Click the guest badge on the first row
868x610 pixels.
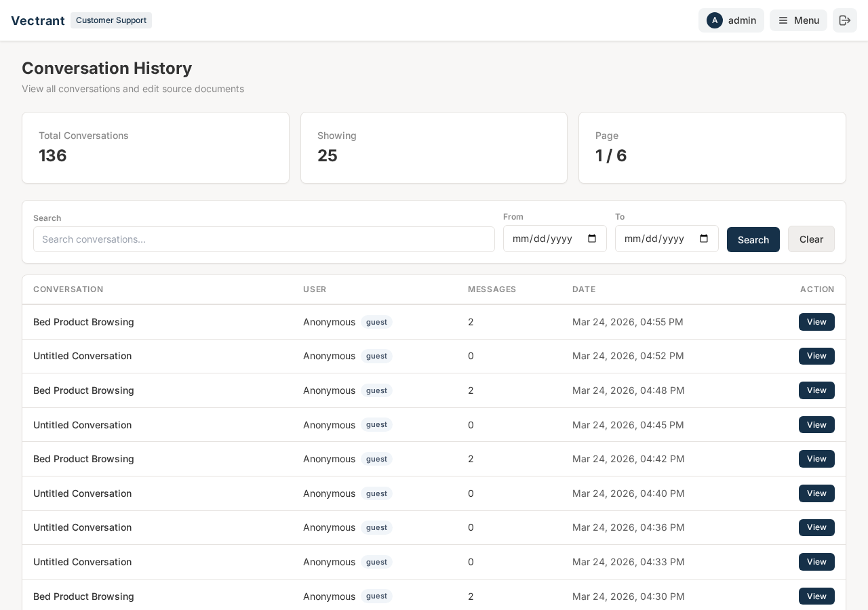coord(376,322)
